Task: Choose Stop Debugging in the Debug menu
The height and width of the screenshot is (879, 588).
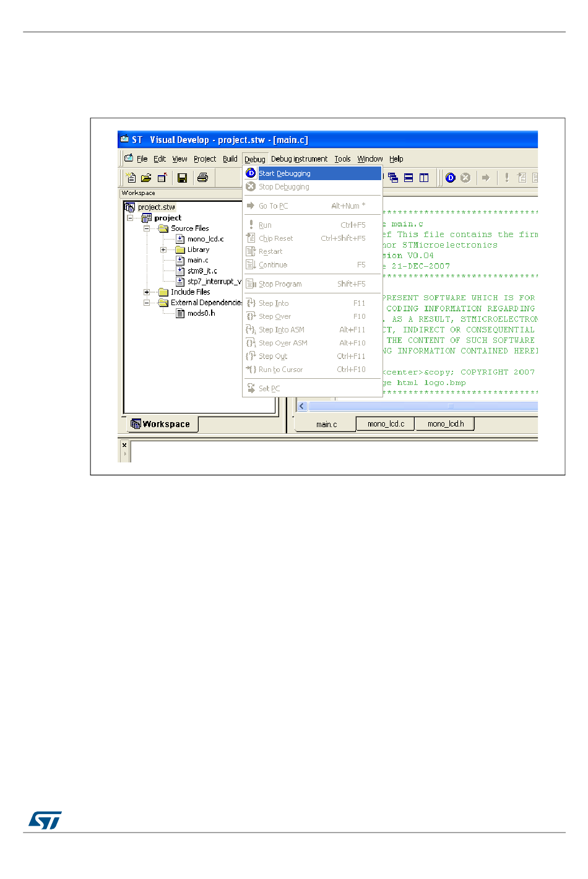Action: (x=313, y=187)
